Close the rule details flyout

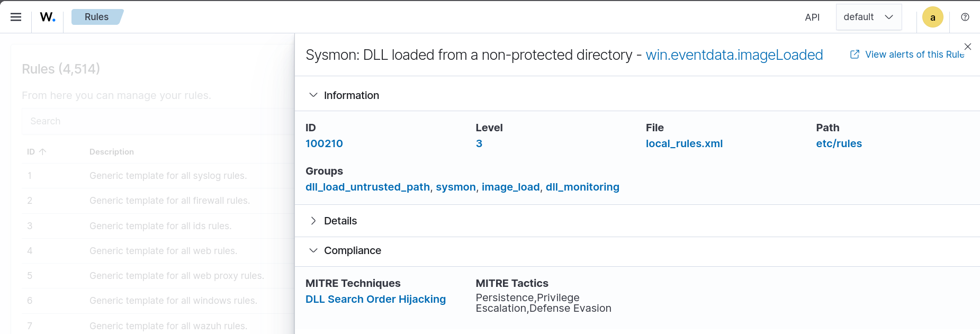point(968,47)
